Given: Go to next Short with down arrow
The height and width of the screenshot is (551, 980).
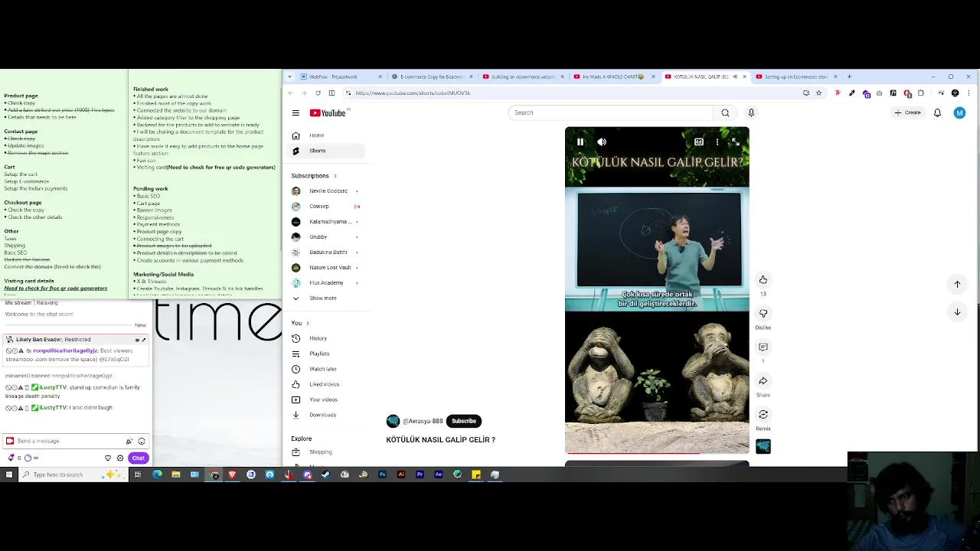Looking at the screenshot, I should [x=957, y=311].
